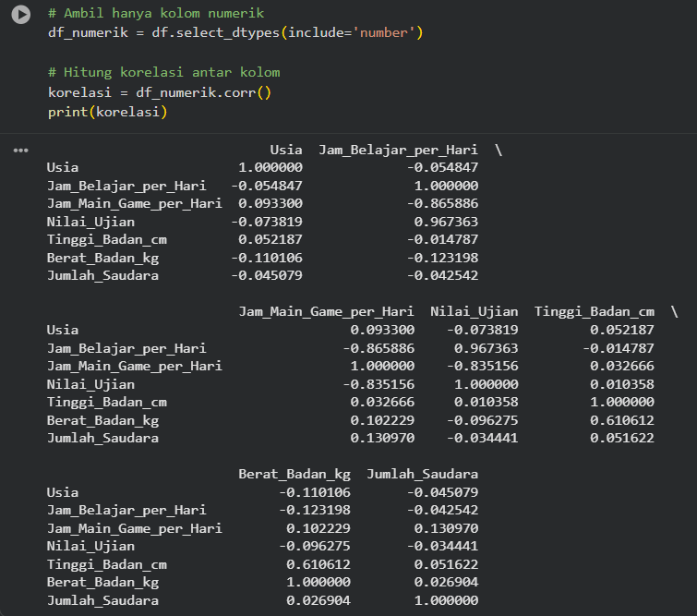Select the Usia column header in output

(x=286, y=150)
